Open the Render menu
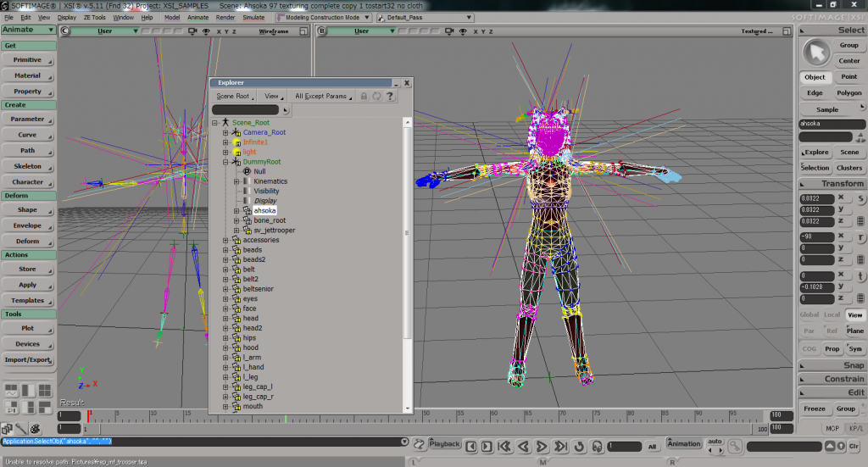The height and width of the screenshot is (467, 868). [x=225, y=18]
